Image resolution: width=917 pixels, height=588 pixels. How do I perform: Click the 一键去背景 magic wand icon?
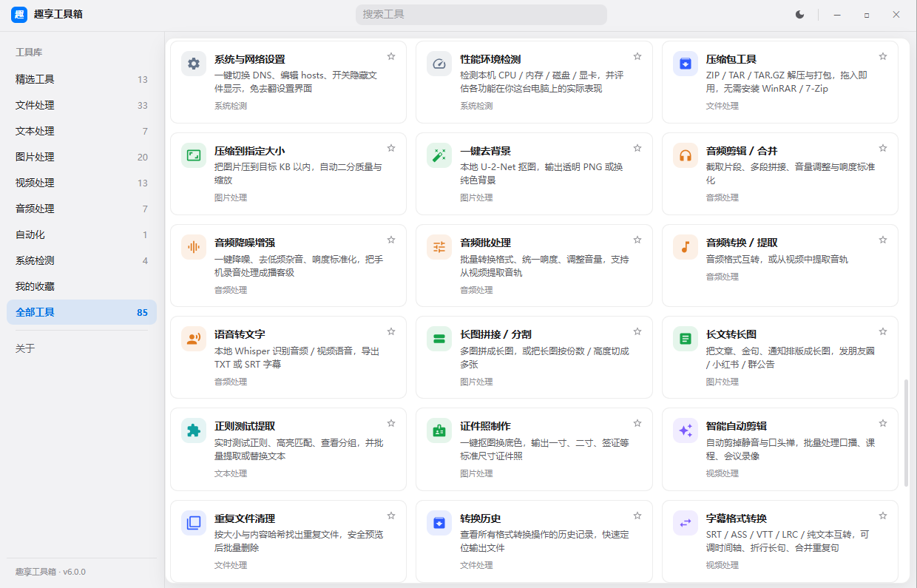[x=439, y=155]
